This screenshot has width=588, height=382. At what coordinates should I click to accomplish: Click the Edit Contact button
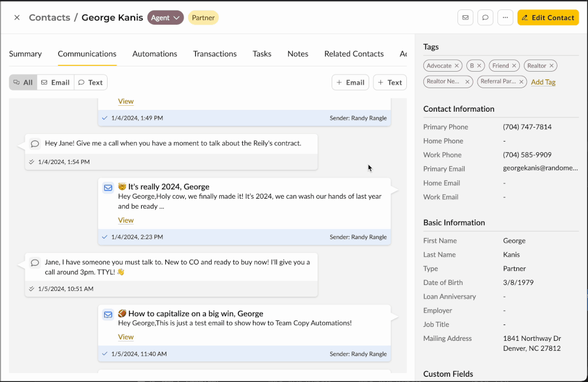click(548, 17)
